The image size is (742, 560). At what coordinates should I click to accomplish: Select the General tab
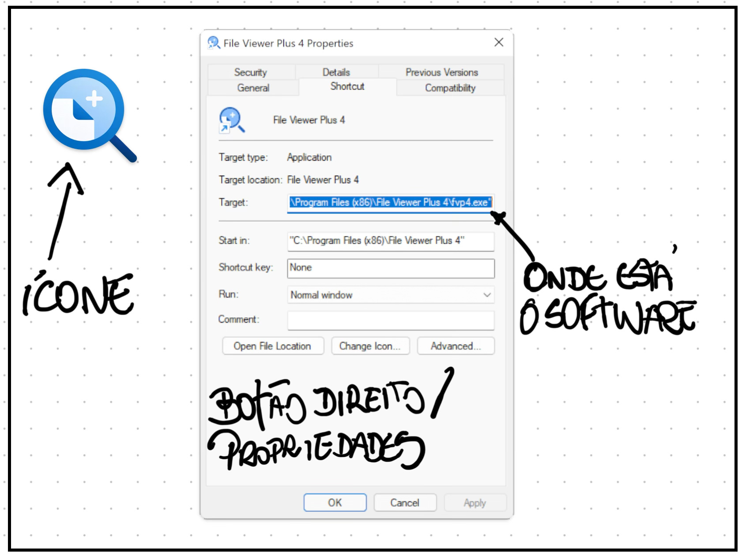[253, 88]
